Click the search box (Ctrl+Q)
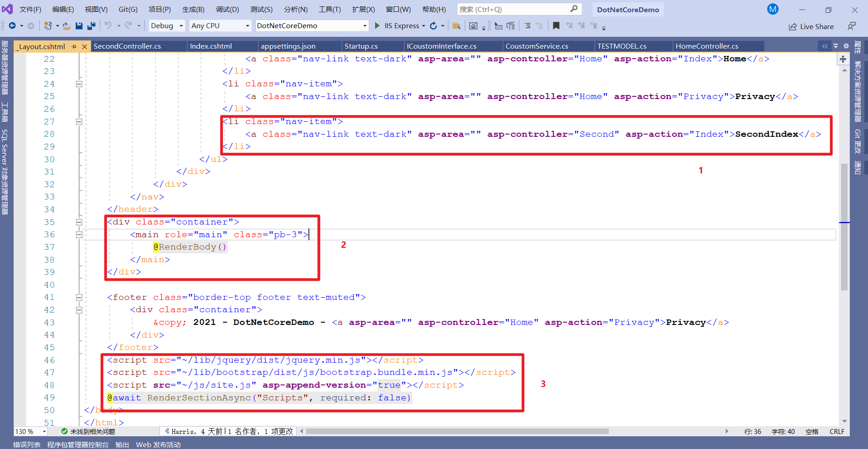This screenshot has height=449, width=868. (x=518, y=9)
